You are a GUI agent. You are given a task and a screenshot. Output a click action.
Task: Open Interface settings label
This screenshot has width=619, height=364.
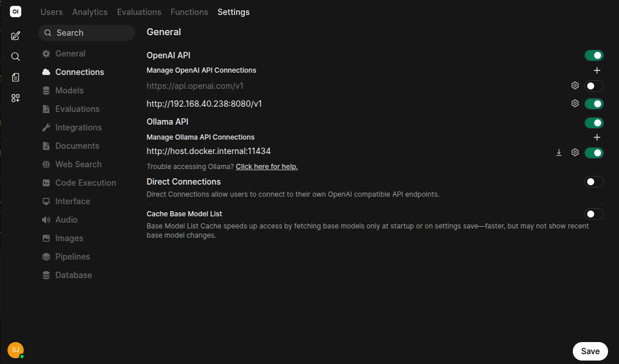click(x=73, y=201)
